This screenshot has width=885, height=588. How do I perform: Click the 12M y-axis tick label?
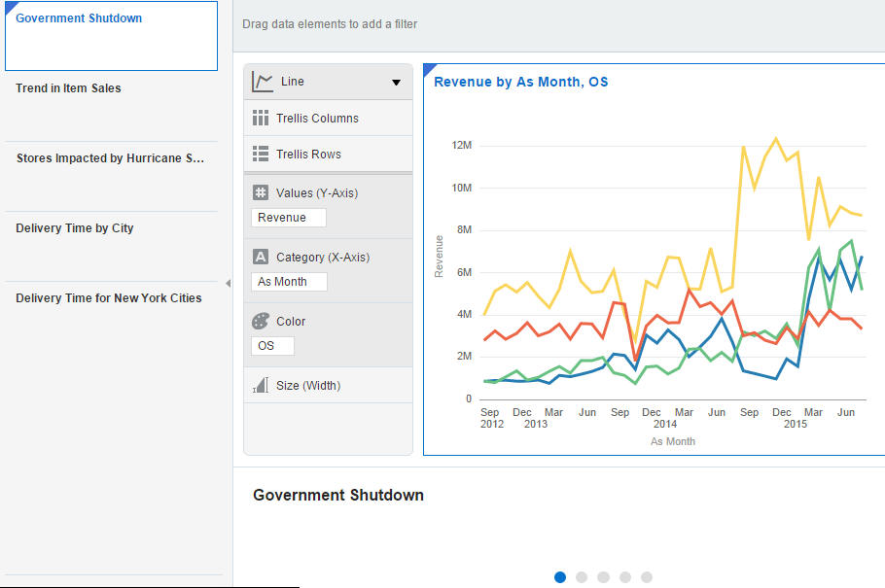tap(462, 145)
